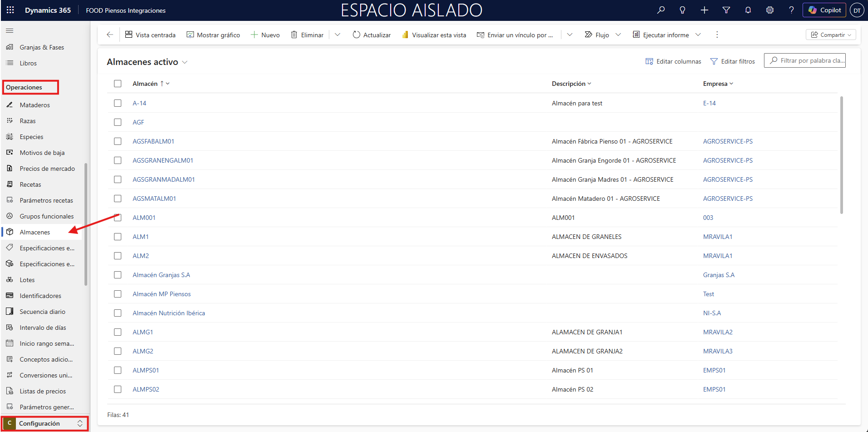The height and width of the screenshot is (432, 868).
Task: Go to Recetas in the sidebar
Action: coord(30,184)
